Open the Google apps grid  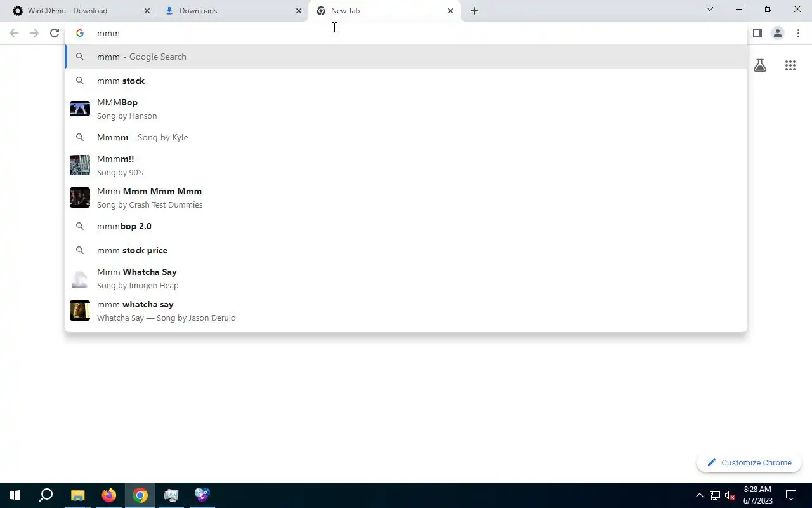(790, 65)
